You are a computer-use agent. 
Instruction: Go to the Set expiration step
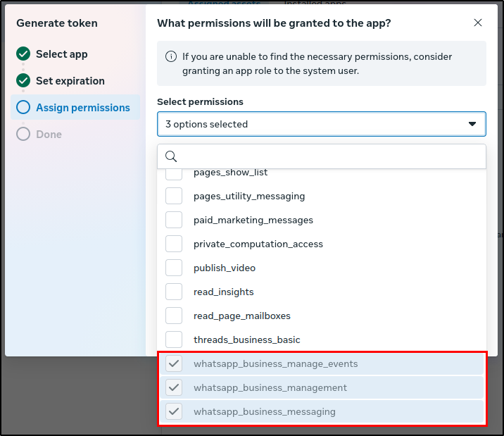click(x=70, y=81)
